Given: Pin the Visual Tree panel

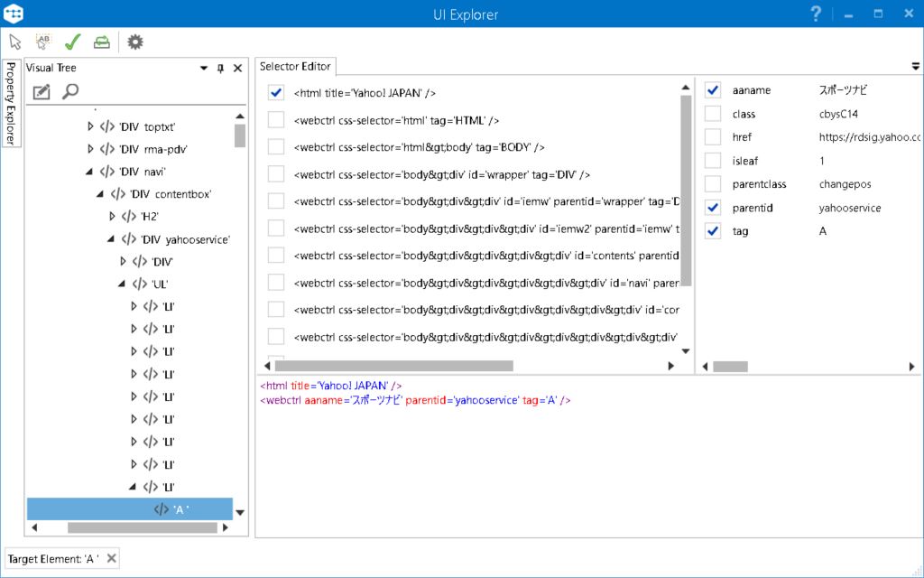Looking at the screenshot, I should [x=220, y=68].
